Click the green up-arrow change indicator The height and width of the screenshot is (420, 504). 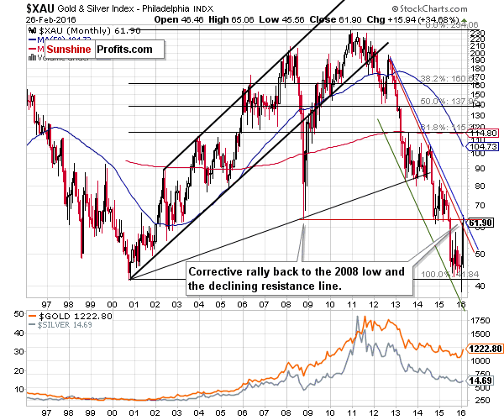coord(464,21)
